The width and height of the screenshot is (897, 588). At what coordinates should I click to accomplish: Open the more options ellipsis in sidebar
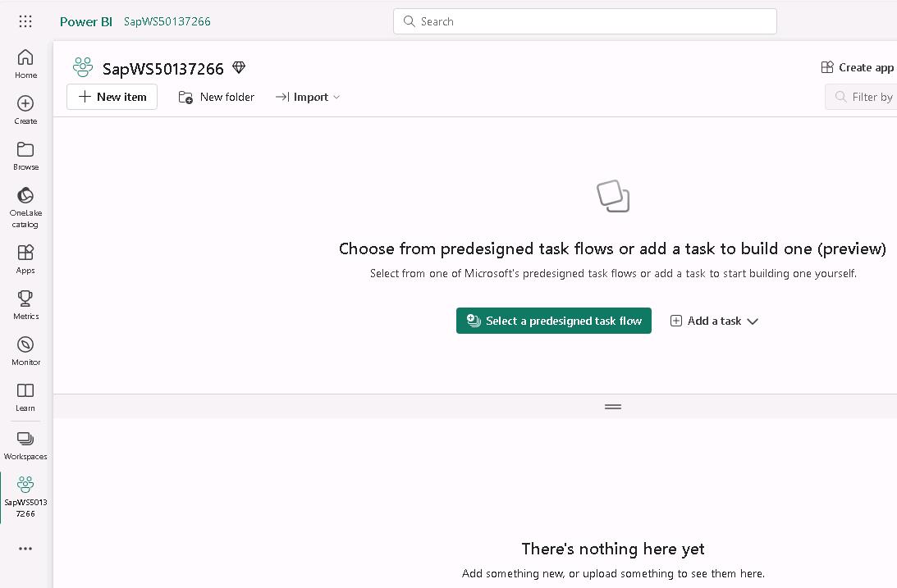(x=25, y=549)
